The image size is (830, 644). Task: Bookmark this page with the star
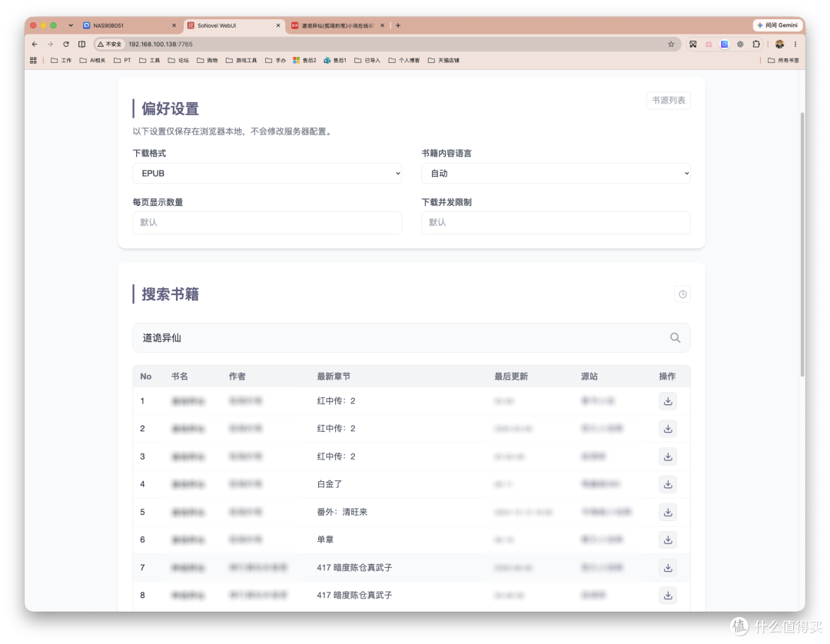click(671, 45)
